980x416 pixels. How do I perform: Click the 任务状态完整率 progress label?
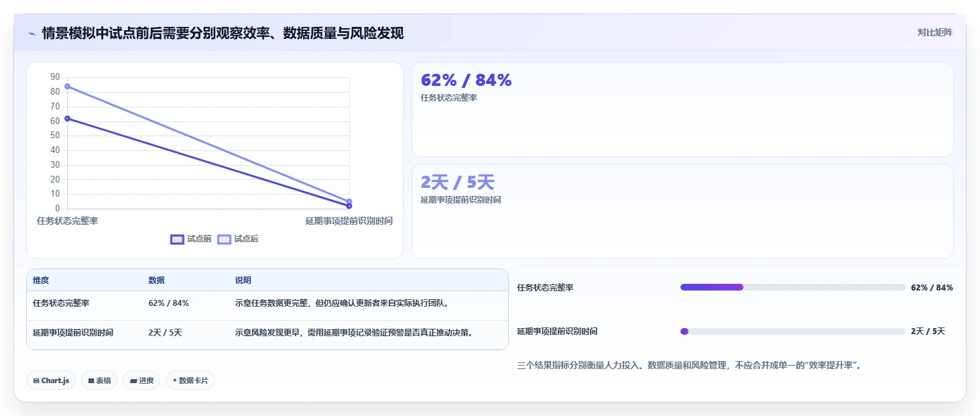(x=545, y=288)
